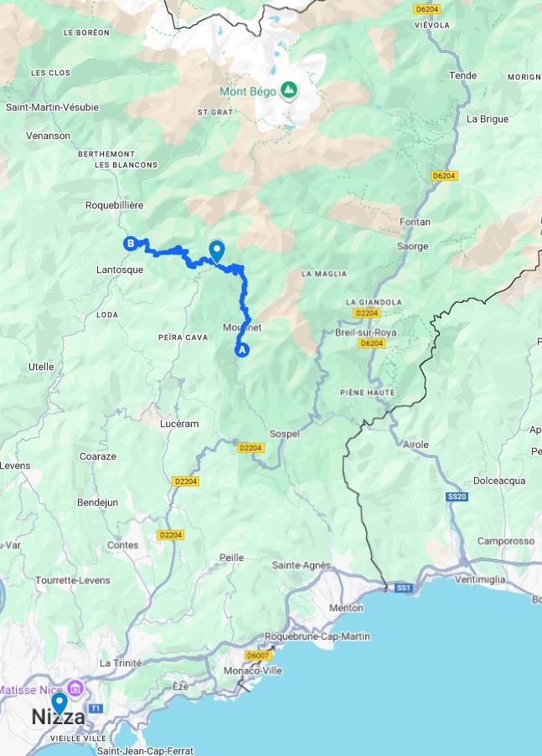
Task: Open the Mont Bégo mountain icon
Action: click(289, 90)
